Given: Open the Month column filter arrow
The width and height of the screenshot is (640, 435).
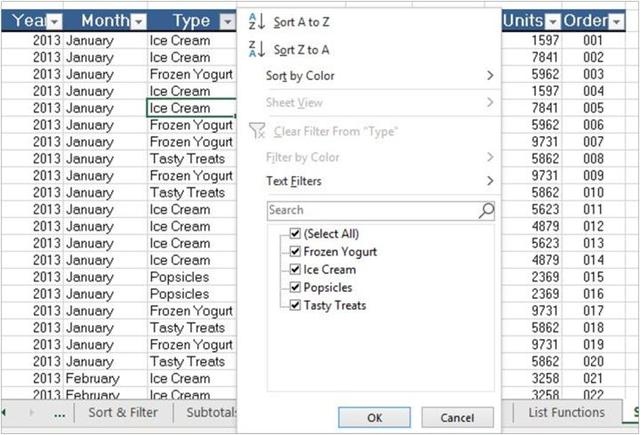Looking at the screenshot, I should click(x=139, y=21).
